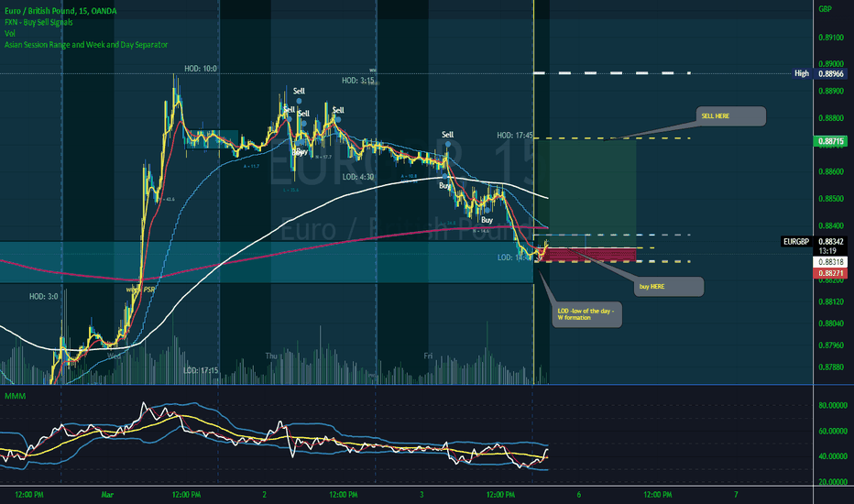Viewport: 854px width, 504px height.
Task: Select the red stop-loss zone of position
Action: (586, 255)
